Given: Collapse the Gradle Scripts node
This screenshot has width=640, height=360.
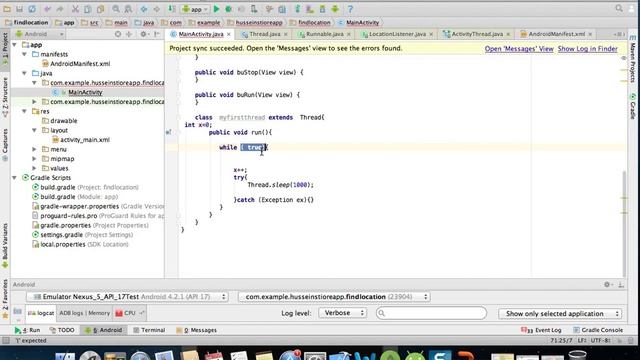Looking at the screenshot, I should point(15,178).
